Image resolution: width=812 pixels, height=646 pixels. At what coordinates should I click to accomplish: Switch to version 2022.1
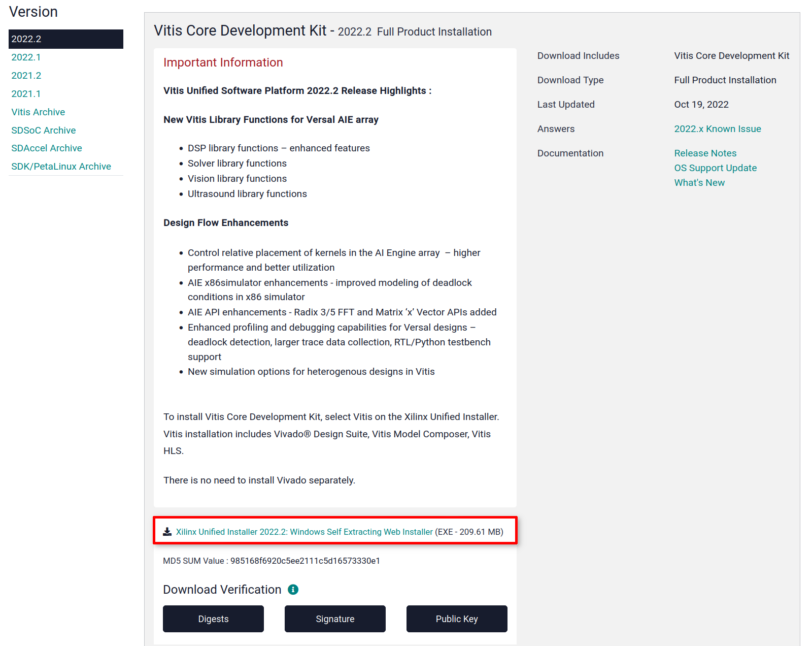pyautogui.click(x=26, y=57)
